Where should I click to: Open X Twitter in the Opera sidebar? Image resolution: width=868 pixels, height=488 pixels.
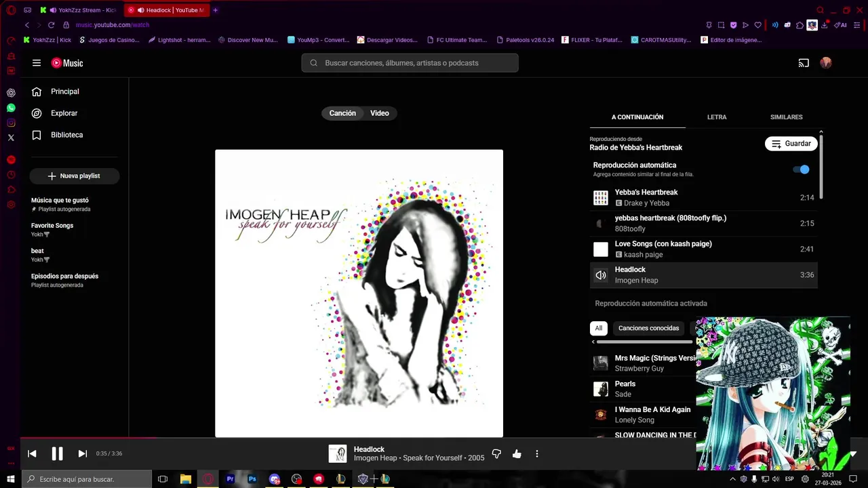(x=11, y=138)
